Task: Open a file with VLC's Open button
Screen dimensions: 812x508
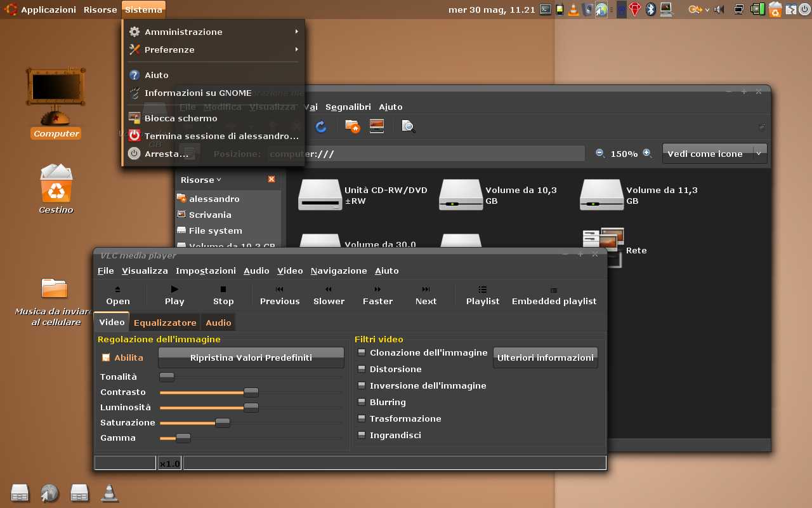Action: (x=118, y=295)
